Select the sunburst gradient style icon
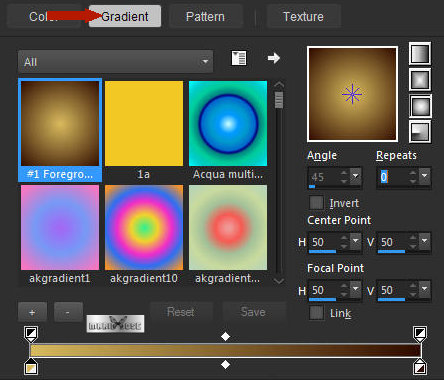The height and width of the screenshot is (380, 444). pos(420,106)
